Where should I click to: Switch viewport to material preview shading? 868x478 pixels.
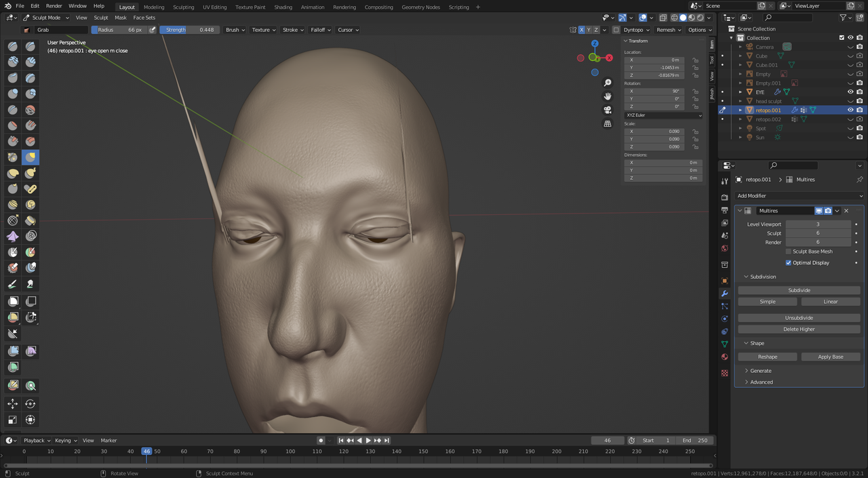[x=691, y=18]
